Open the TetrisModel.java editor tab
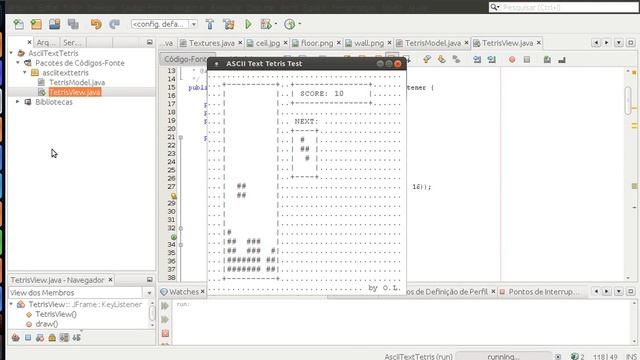 pos(433,43)
